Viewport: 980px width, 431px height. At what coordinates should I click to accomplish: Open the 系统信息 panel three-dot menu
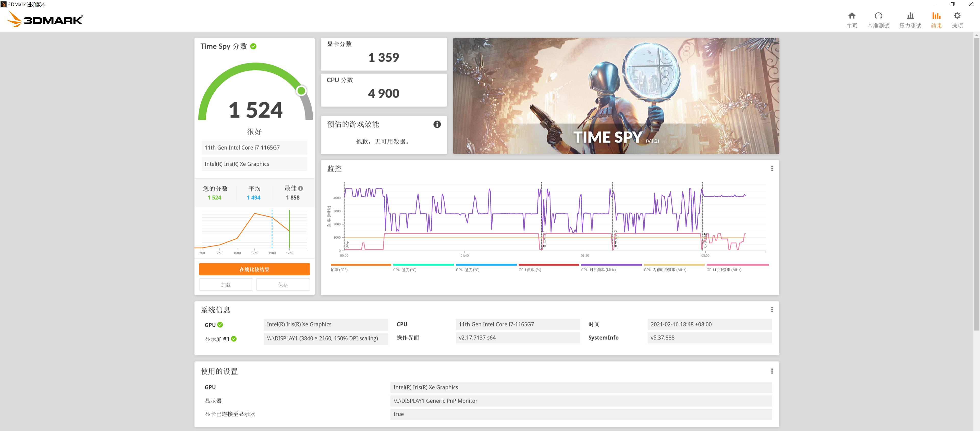pos(771,310)
